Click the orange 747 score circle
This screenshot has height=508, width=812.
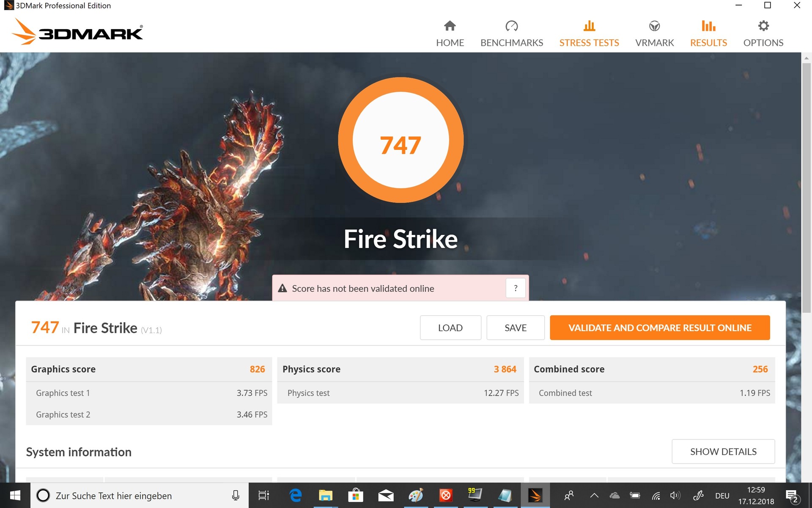[x=401, y=140]
